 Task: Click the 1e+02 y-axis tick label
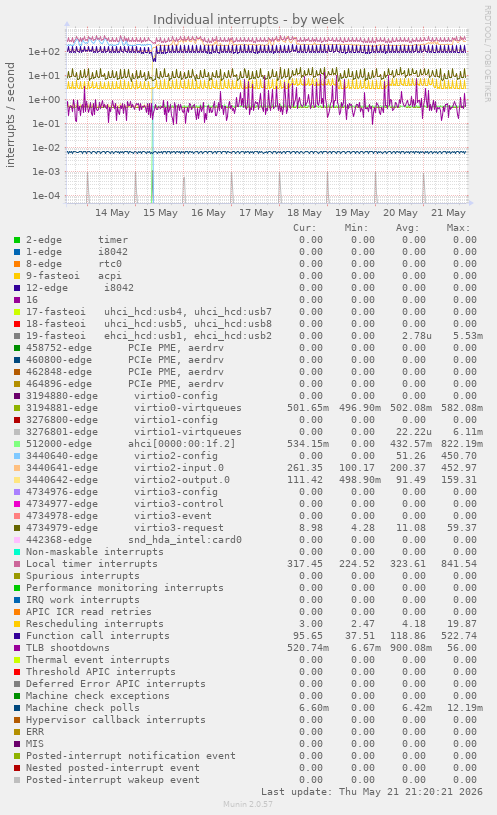click(x=44, y=51)
